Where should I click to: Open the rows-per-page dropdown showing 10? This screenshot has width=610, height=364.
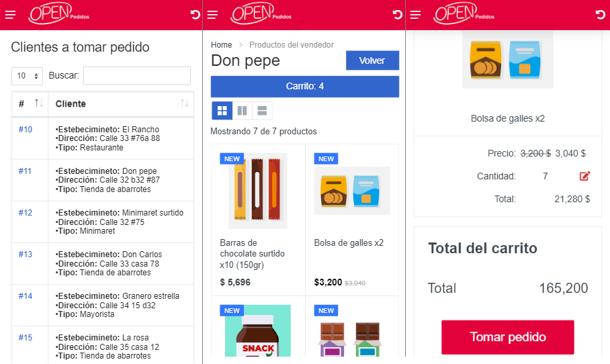pos(28,76)
